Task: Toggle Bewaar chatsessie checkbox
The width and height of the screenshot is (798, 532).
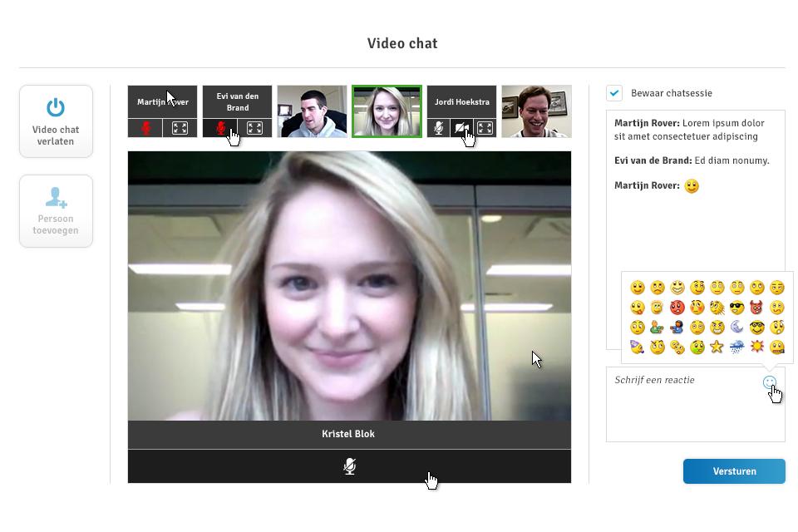Action: 614,93
